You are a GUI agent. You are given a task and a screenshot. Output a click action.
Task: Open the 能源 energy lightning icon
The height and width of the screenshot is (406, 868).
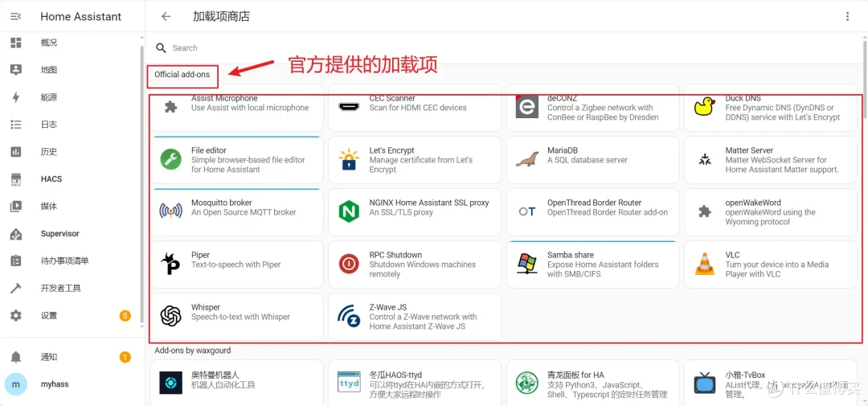click(16, 97)
